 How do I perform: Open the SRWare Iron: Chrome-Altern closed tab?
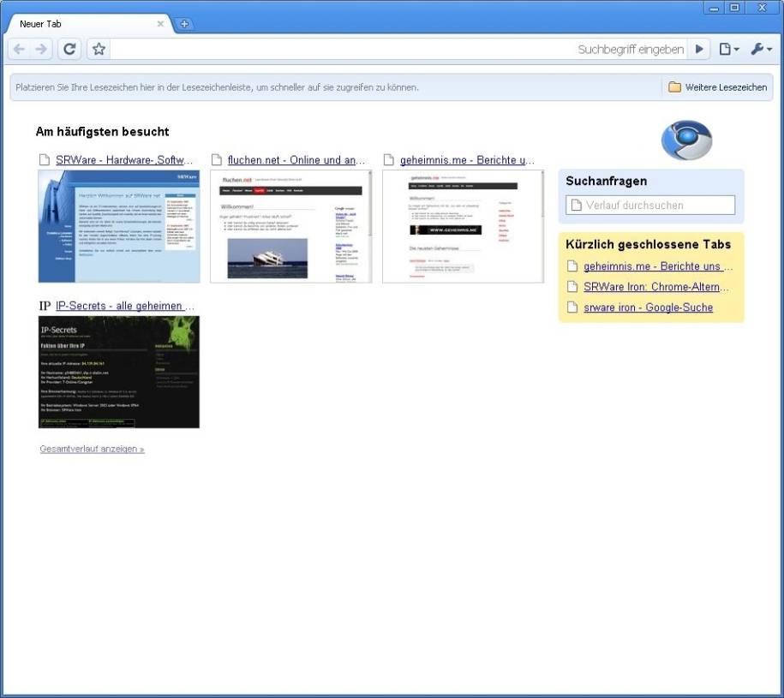pos(656,286)
